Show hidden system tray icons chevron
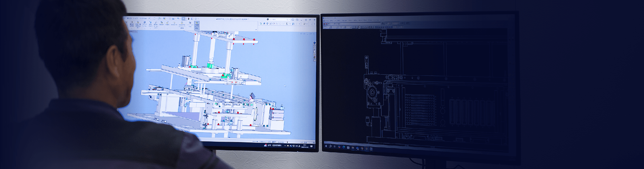 click(285, 146)
